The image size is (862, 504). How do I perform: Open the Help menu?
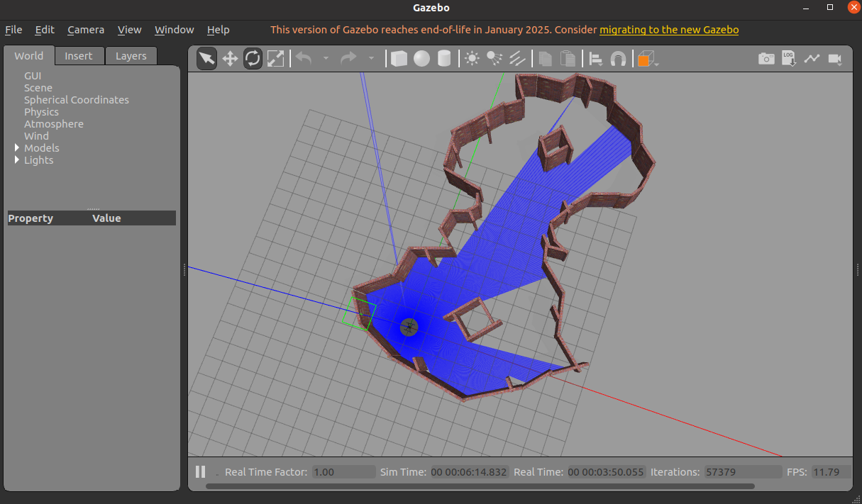point(219,30)
